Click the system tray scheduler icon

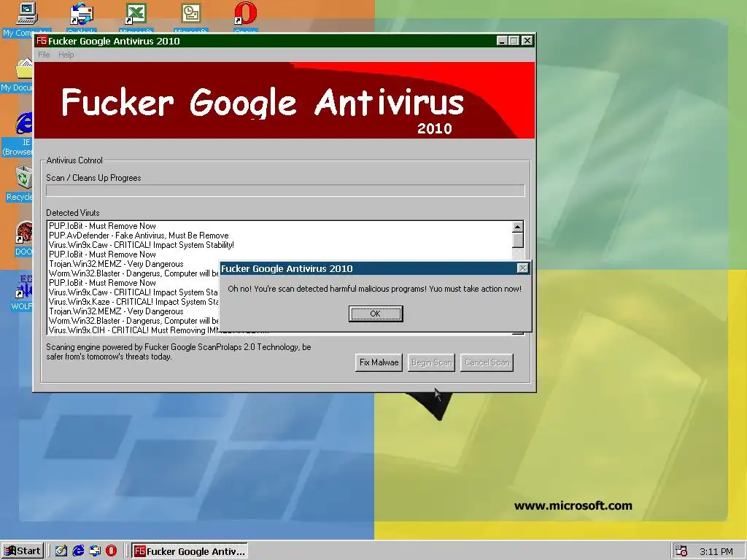681,551
